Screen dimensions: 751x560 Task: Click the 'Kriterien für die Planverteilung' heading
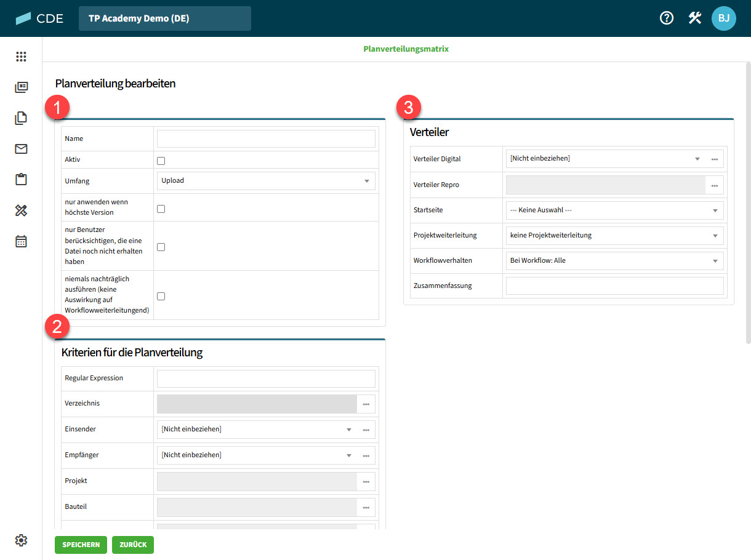point(132,353)
